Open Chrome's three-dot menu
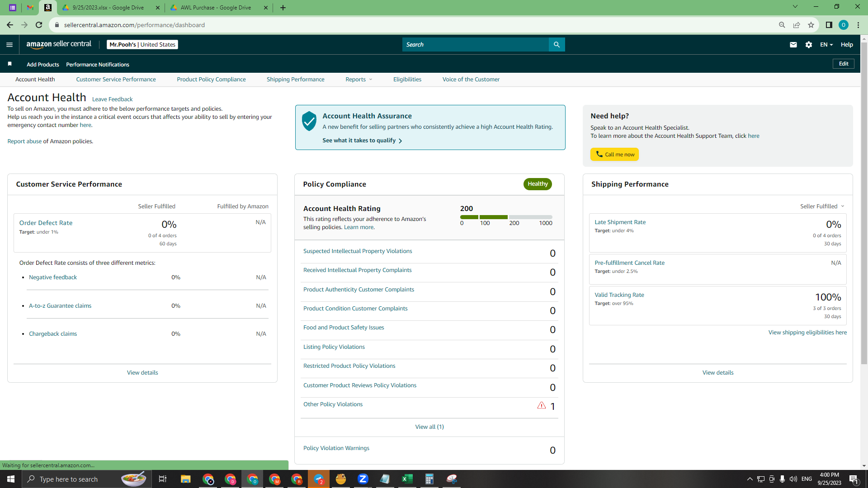The image size is (868, 488). click(x=858, y=25)
